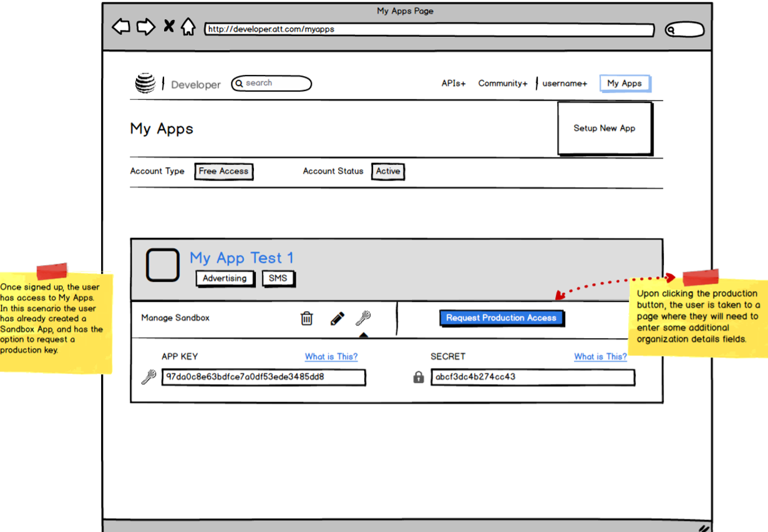This screenshot has width=768, height=532.
Task: Open What is This link for SECRET
Action: tap(600, 357)
